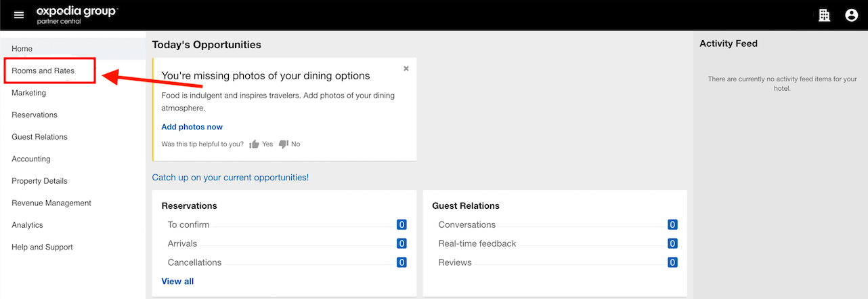
Task: Open Rooms and Rates in sidebar
Action: point(43,71)
